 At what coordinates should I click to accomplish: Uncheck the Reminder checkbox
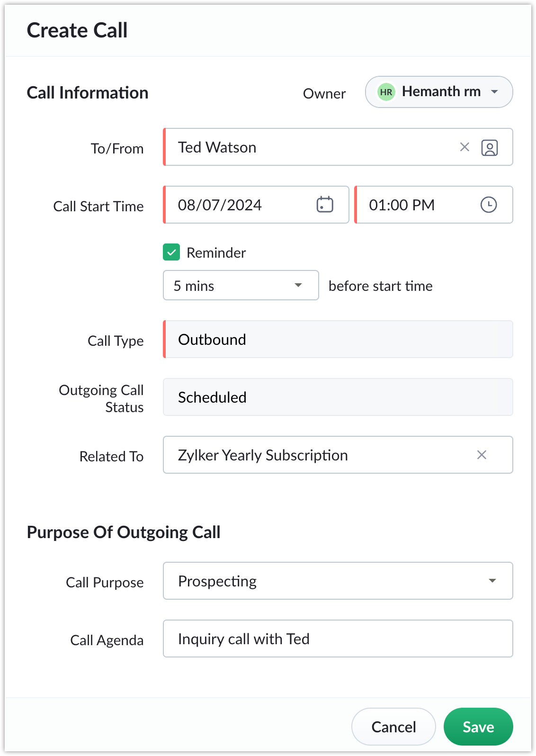[171, 252]
